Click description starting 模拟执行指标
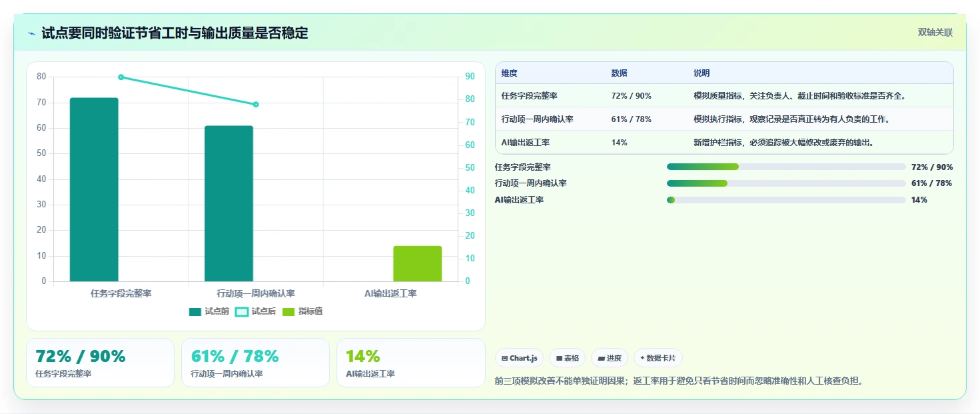 (x=791, y=119)
